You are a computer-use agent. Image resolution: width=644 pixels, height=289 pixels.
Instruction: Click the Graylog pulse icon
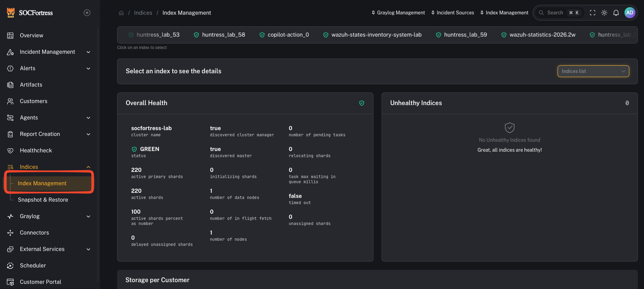click(x=10, y=216)
